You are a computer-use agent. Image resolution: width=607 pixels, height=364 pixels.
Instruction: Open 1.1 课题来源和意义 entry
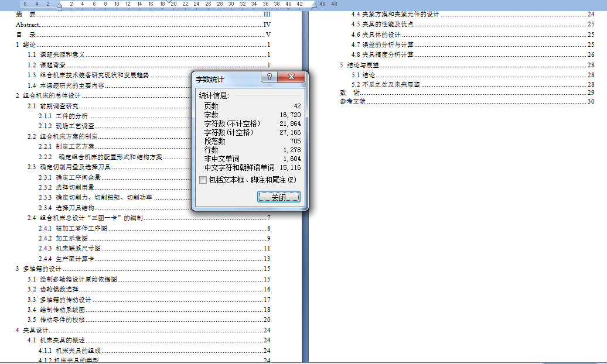[149, 54]
